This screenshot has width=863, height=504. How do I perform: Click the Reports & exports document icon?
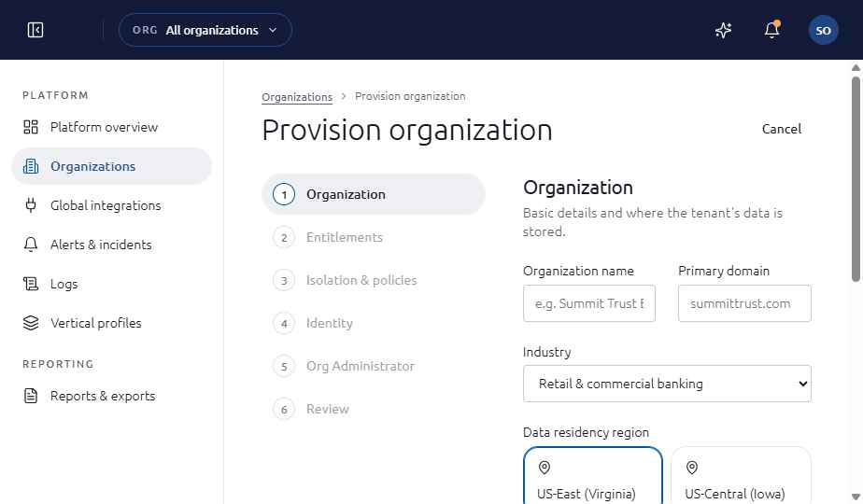tap(31, 396)
